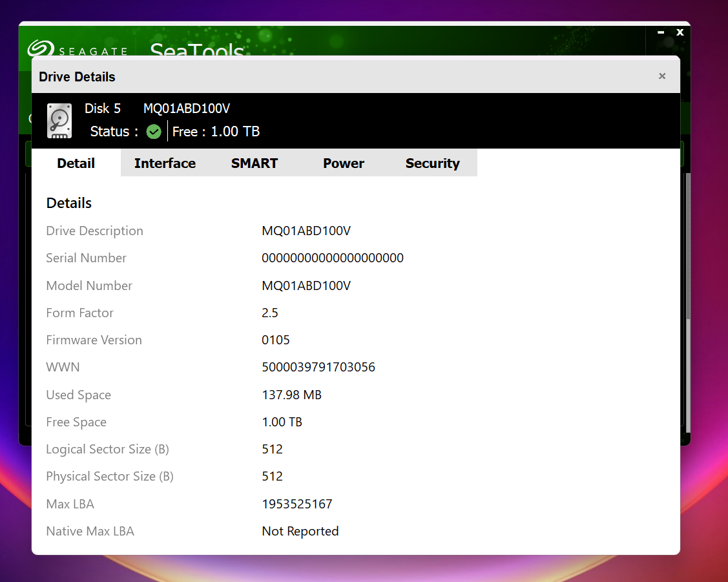Image resolution: width=728 pixels, height=582 pixels.
Task: Click the 'WWN' label
Action: coord(63,367)
